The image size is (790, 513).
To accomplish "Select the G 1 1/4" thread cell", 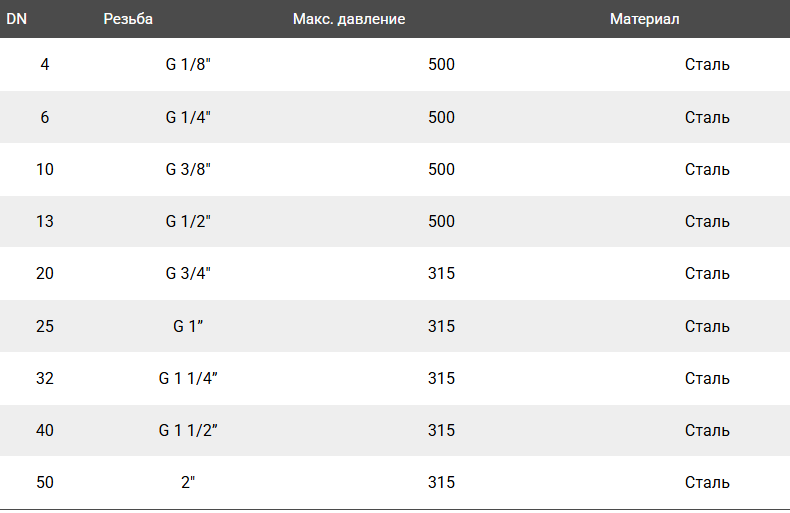I will tap(188, 378).
